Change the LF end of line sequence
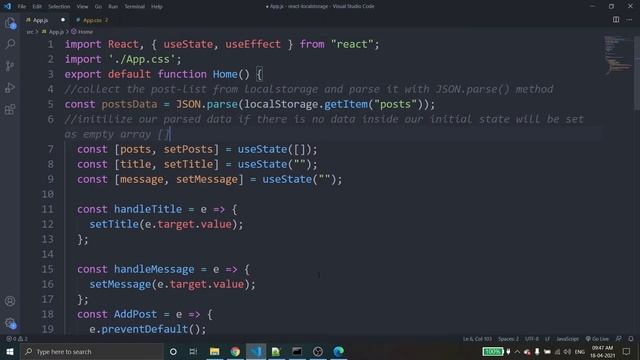The height and width of the screenshot is (360, 640). tap(547, 339)
